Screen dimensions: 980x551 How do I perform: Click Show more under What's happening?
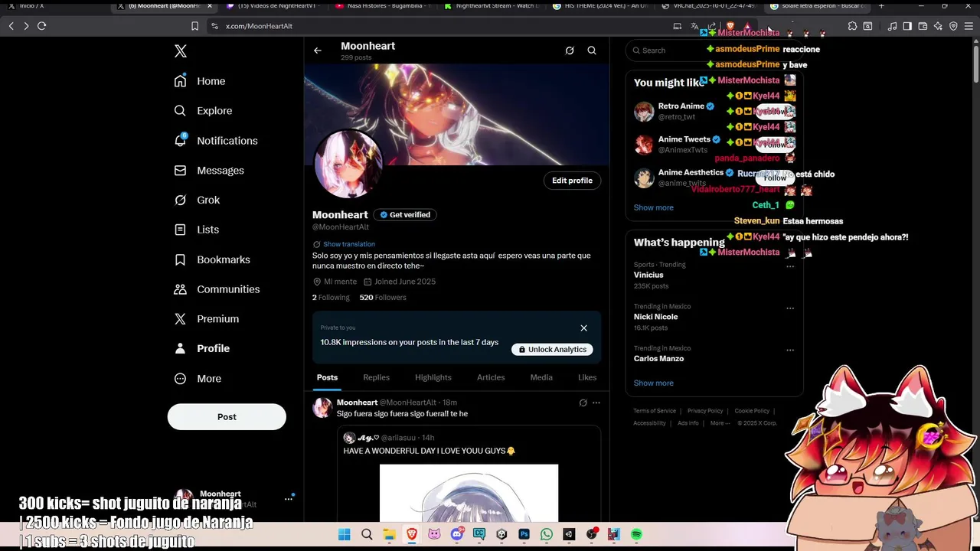coord(653,383)
